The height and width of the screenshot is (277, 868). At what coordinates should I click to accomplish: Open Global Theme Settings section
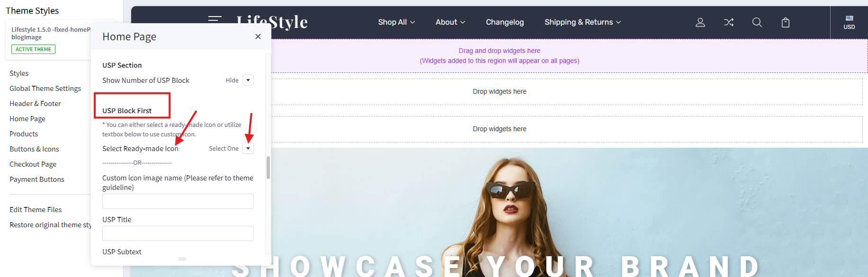coord(45,89)
